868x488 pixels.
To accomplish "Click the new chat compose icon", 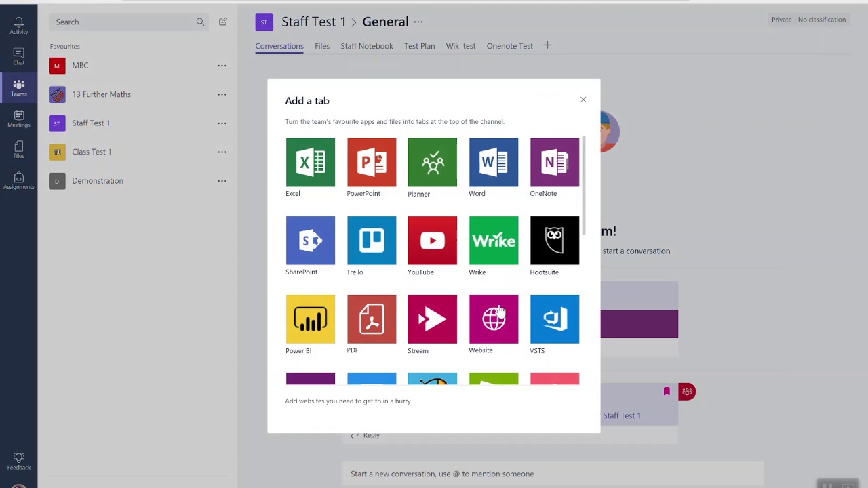I will coord(222,22).
